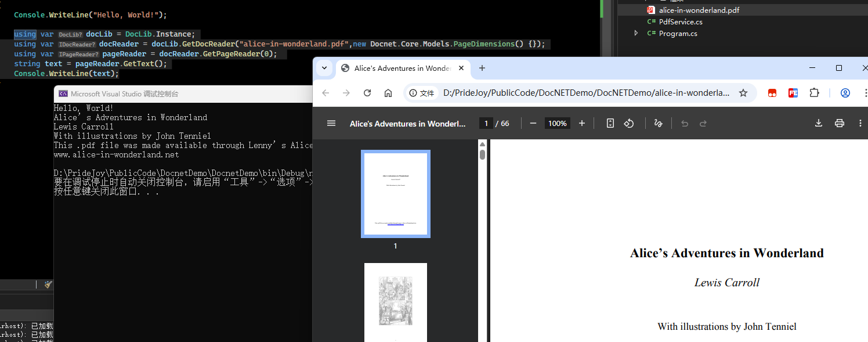Open the PDF document menu sidebar

coord(331,123)
